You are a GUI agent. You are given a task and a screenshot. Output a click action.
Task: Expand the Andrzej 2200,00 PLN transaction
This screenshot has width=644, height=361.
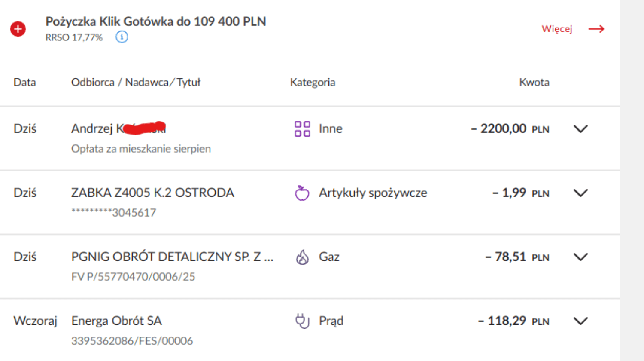pos(580,129)
